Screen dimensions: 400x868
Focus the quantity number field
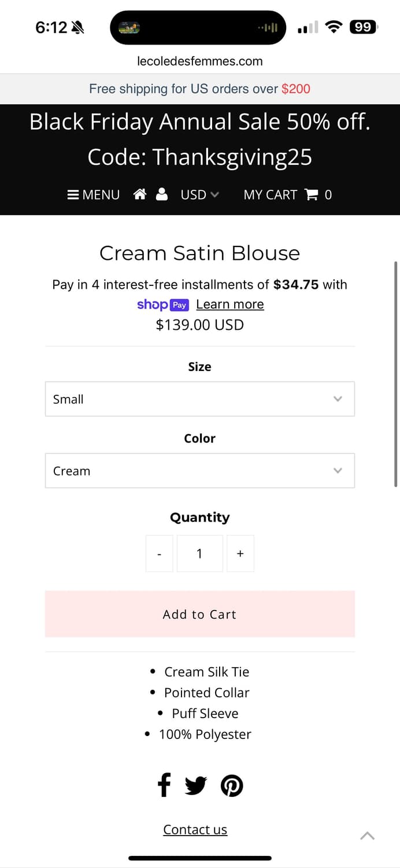tap(199, 554)
